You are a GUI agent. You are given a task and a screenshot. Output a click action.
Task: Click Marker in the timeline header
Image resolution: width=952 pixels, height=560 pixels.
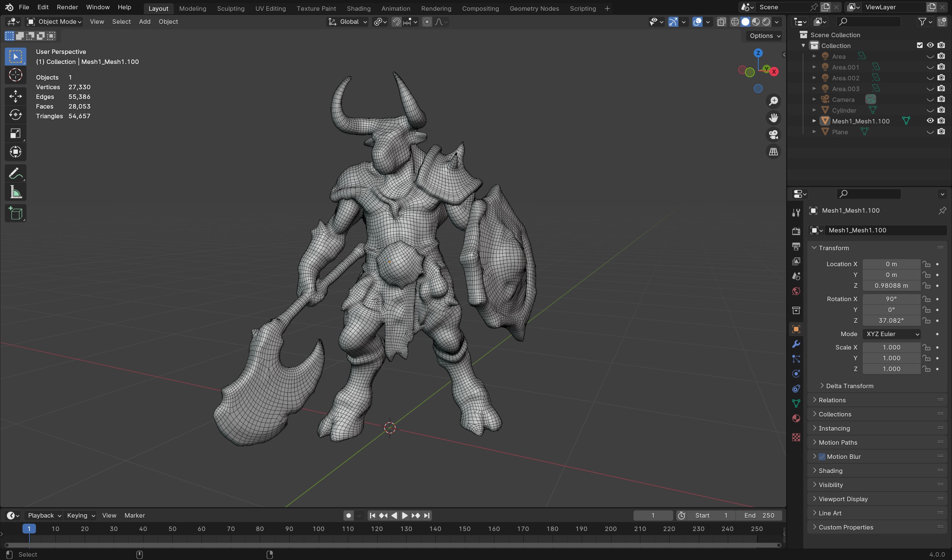tap(135, 515)
